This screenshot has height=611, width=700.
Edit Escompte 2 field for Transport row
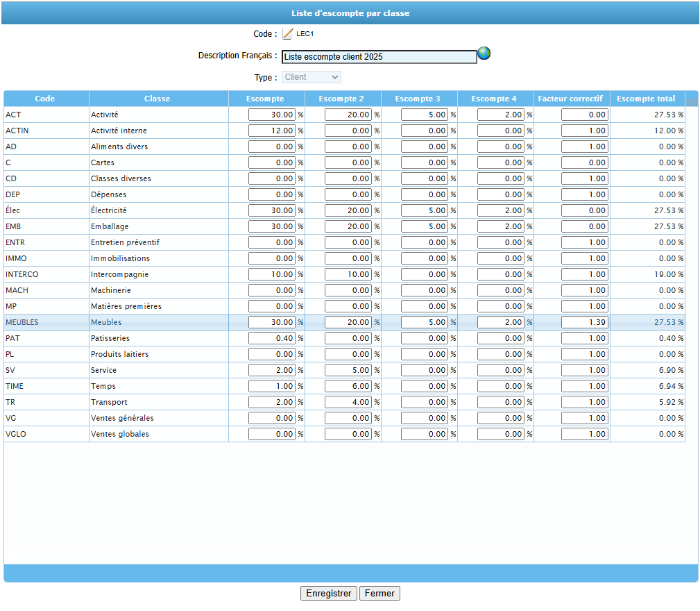pyautogui.click(x=348, y=403)
